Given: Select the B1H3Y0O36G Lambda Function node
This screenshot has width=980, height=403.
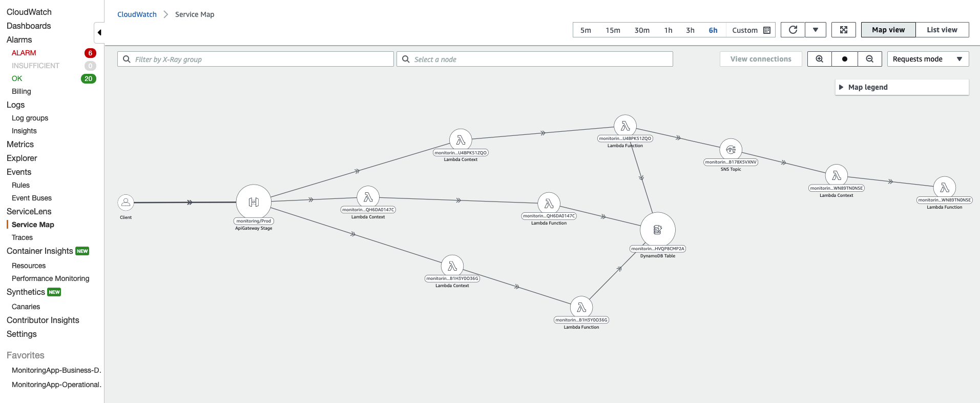Looking at the screenshot, I should tap(581, 308).
